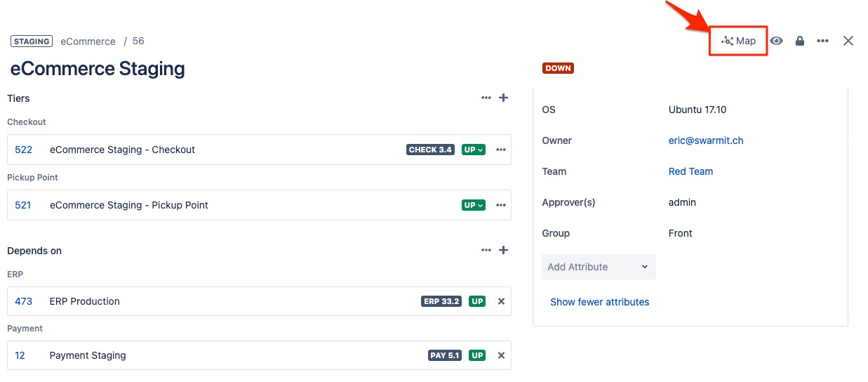Screen dimensions: 868x382
Task: Close the eCommerce Staging issue panel
Action: tap(848, 41)
